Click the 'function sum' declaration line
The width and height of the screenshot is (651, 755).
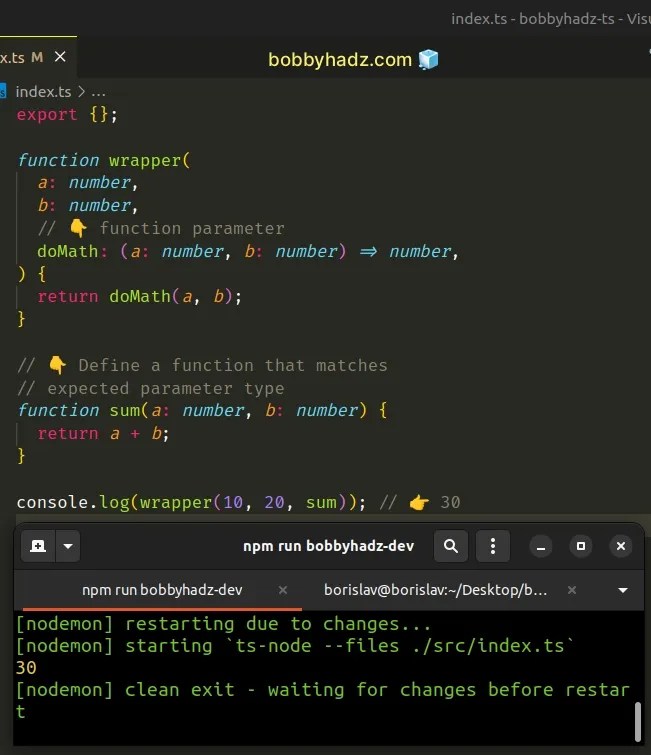point(202,411)
